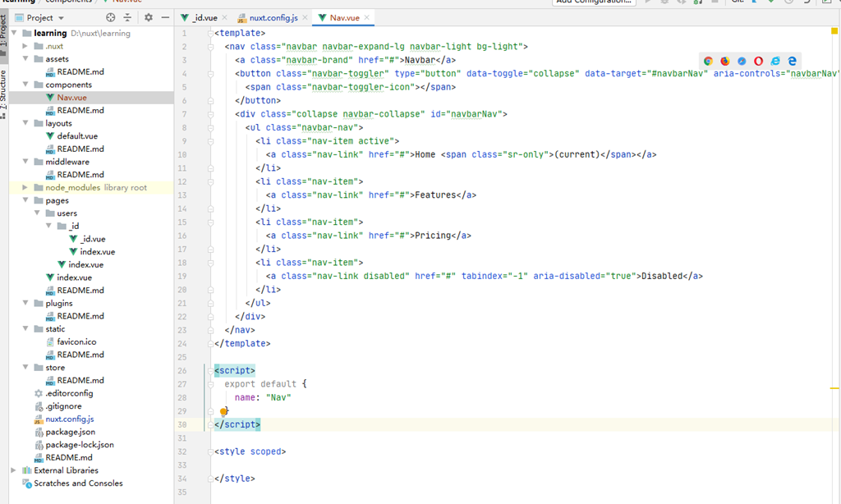Click the nuxt.config.js JS file icon in tree

[39, 419]
